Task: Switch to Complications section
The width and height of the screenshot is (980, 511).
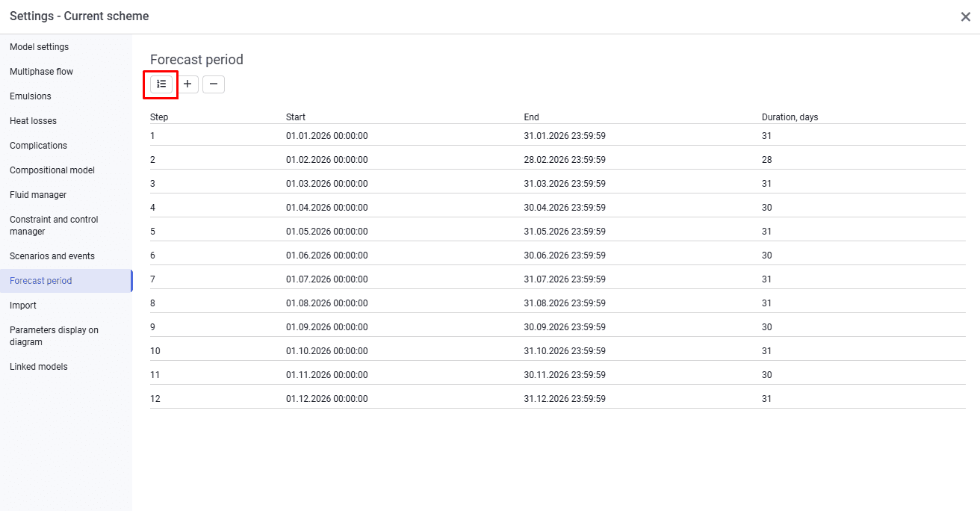Action: pyautogui.click(x=38, y=146)
